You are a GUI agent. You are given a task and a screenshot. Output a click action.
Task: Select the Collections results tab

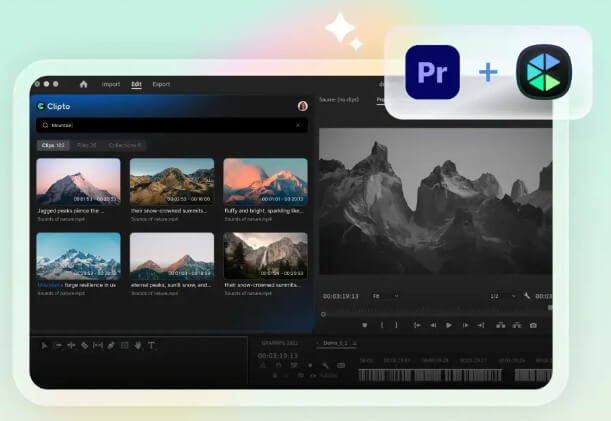(125, 145)
